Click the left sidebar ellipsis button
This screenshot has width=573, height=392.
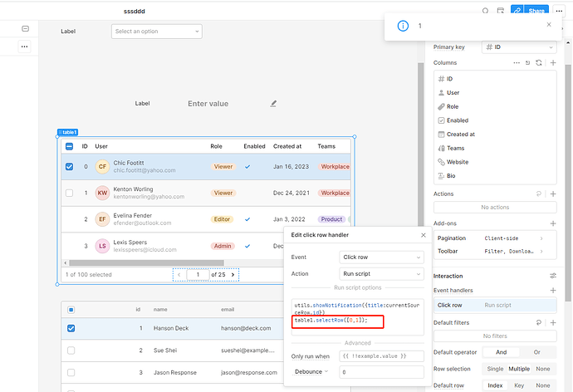24,47
